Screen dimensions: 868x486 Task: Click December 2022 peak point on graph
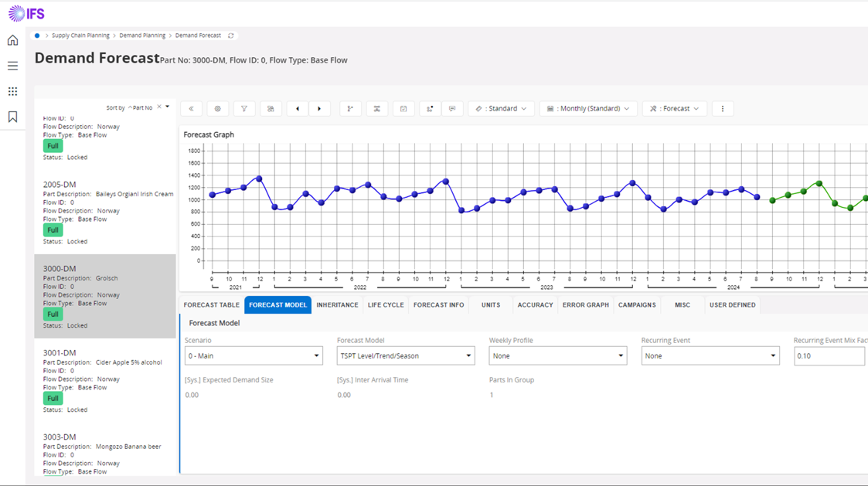(x=446, y=181)
